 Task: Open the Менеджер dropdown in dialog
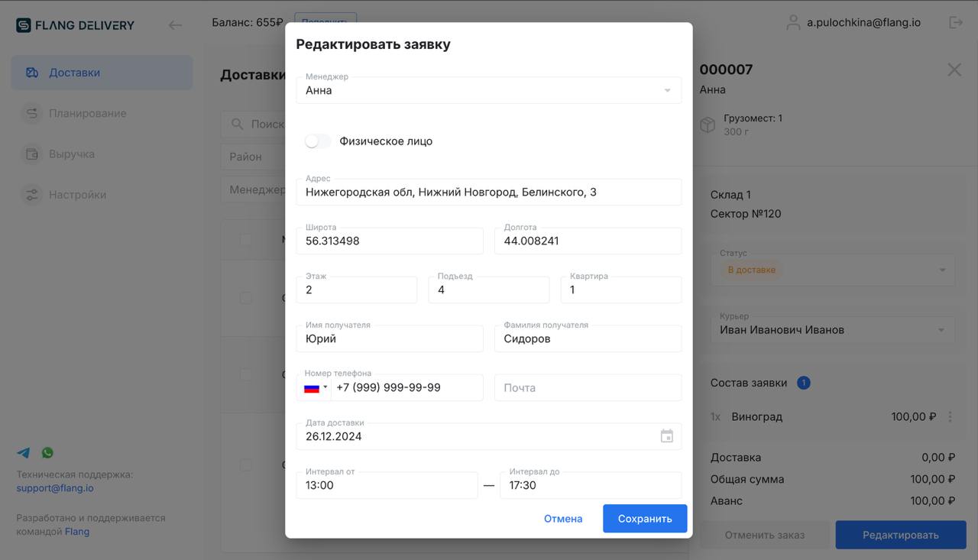tap(488, 90)
